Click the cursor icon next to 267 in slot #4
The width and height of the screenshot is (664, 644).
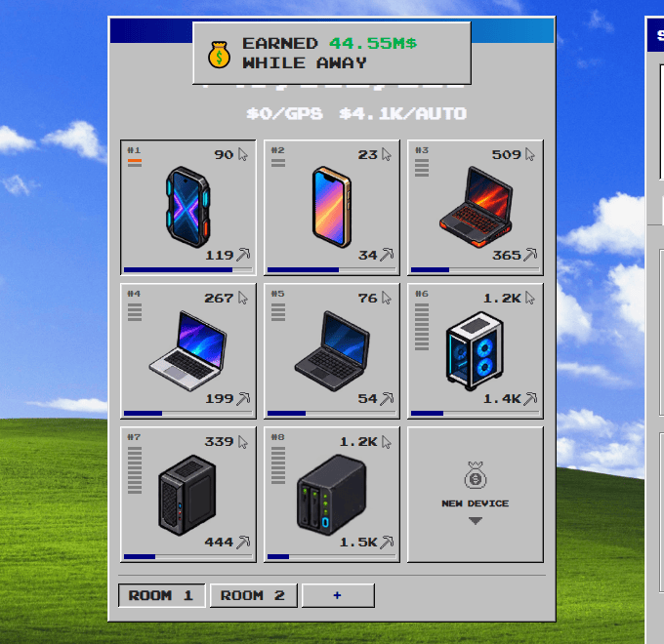point(242,298)
